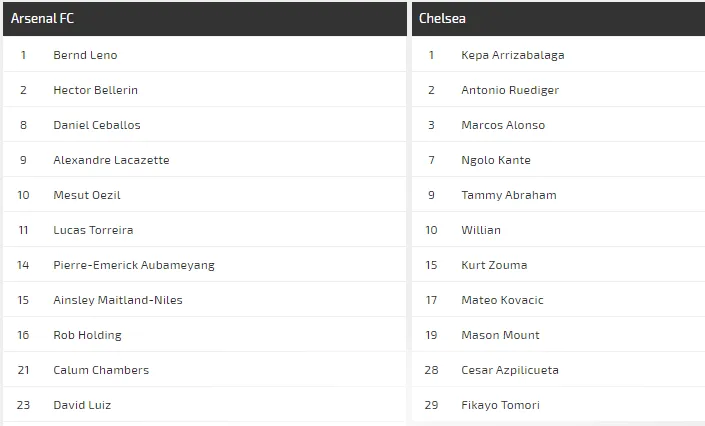Select Ngolo Kante in Chelsea lineup
Screen dimensions: 705x426
(x=496, y=160)
